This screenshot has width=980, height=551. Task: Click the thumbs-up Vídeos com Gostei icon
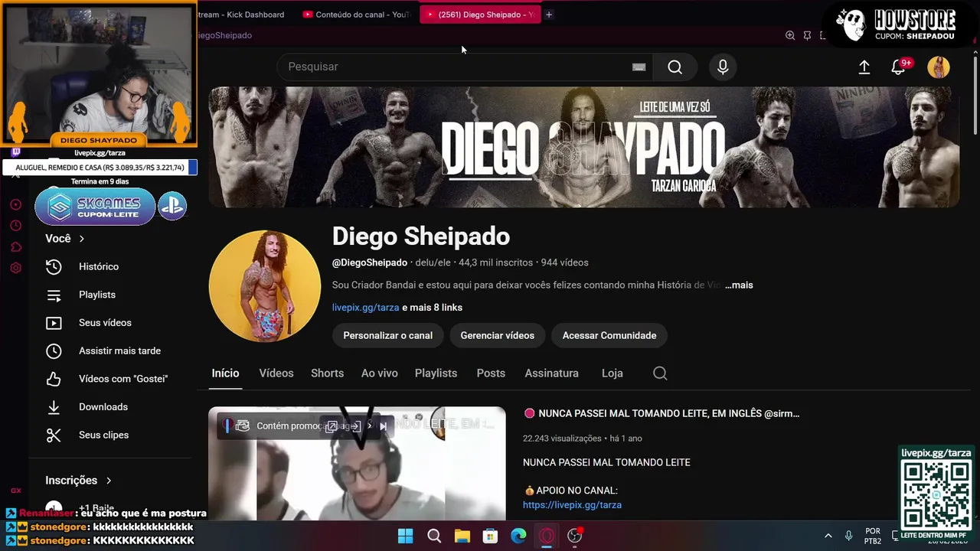pos(54,380)
